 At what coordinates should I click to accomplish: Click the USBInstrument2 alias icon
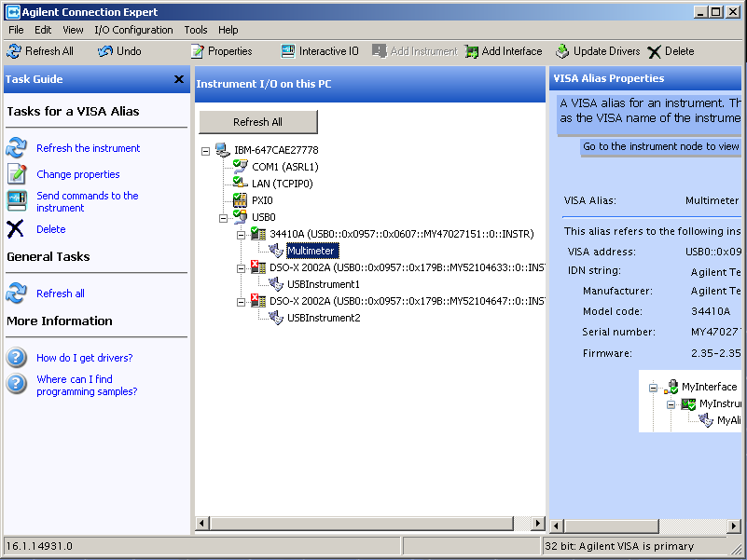(x=276, y=318)
